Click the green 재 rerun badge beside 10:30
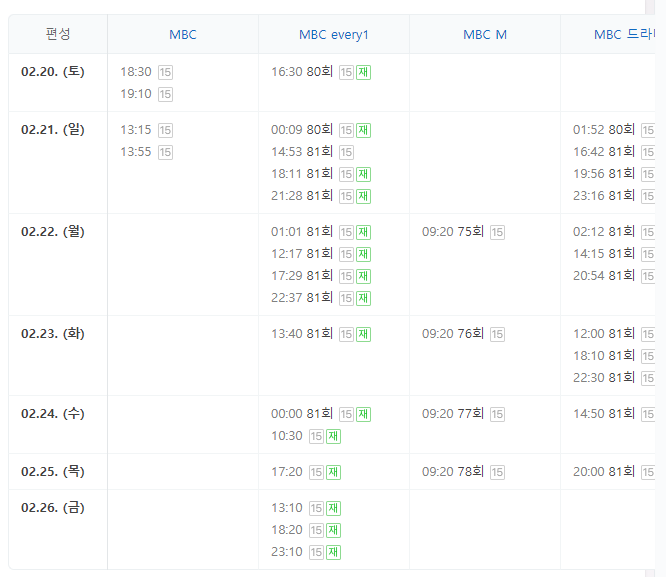666x577 pixels. pyautogui.click(x=333, y=436)
